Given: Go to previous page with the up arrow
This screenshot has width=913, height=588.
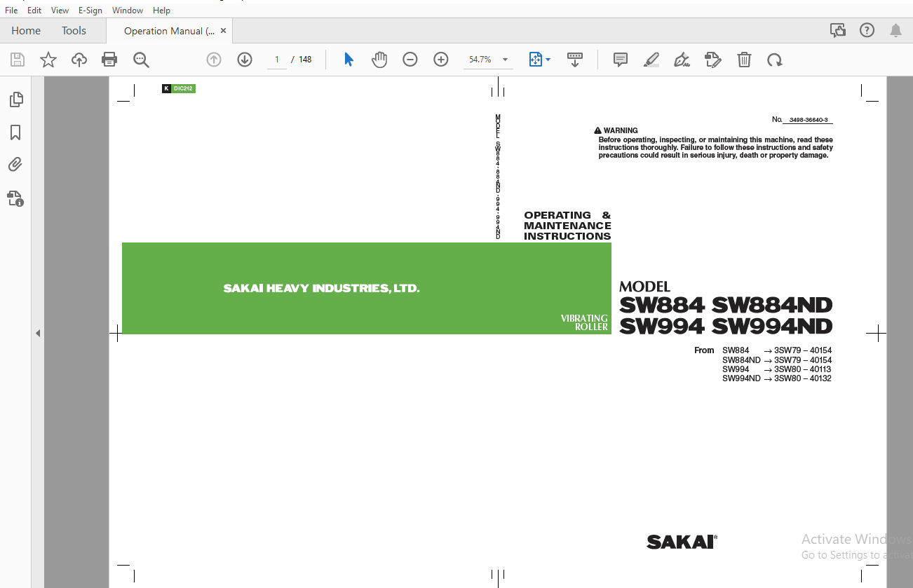Looking at the screenshot, I should 214,60.
